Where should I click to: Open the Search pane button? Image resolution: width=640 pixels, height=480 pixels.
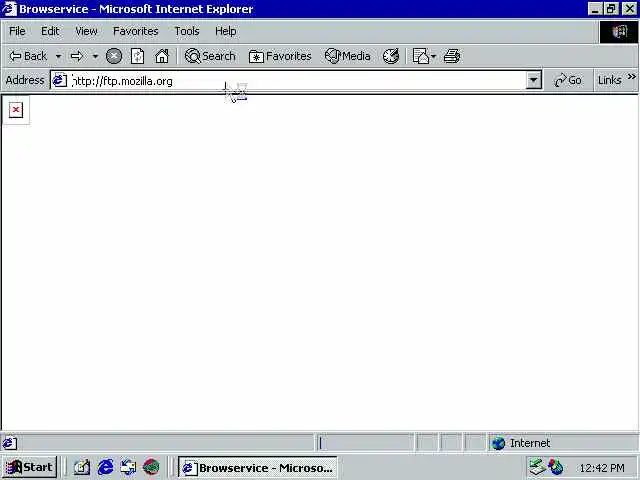click(210, 56)
